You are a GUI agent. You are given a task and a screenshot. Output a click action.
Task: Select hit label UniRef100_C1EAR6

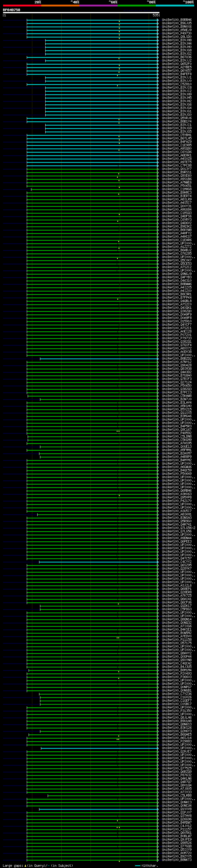(177, 240)
